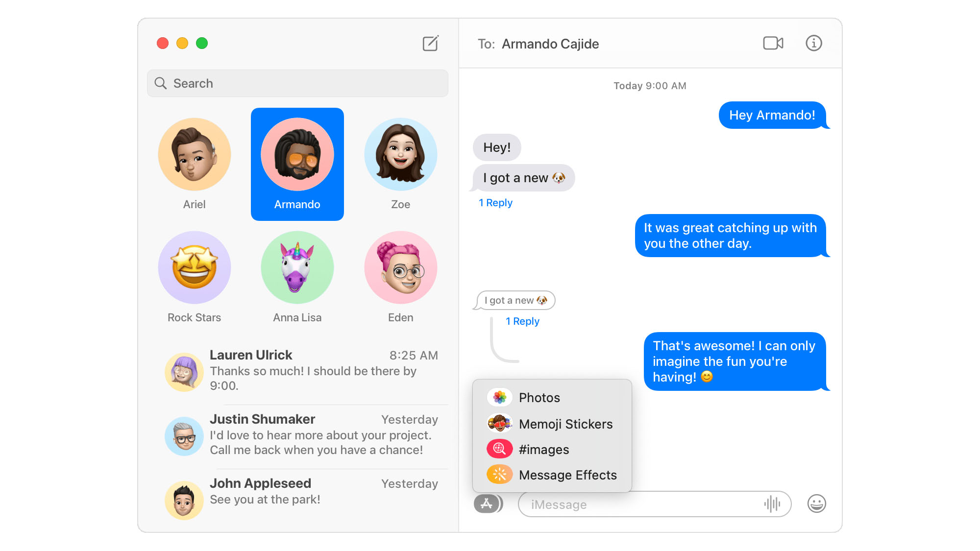This screenshot has height=551, width=980.
Task: Open Lauren Ulrick conversation
Action: [297, 369]
